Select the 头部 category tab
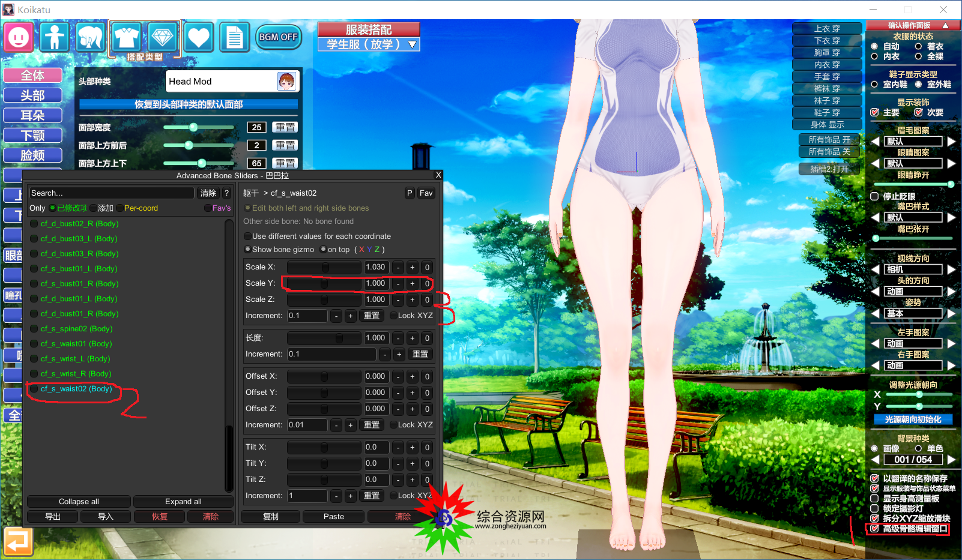 click(33, 95)
